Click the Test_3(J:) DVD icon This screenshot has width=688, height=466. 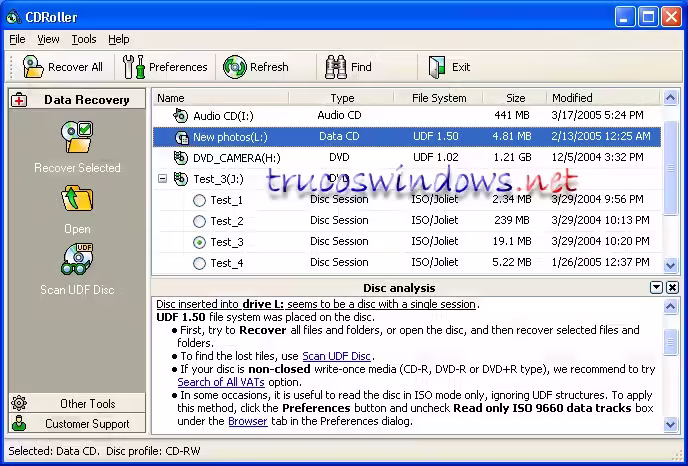pyautogui.click(x=180, y=179)
